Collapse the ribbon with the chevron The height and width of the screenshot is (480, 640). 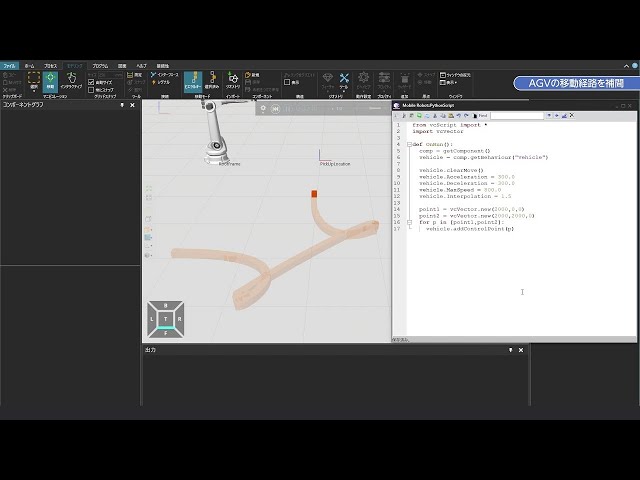[626, 66]
